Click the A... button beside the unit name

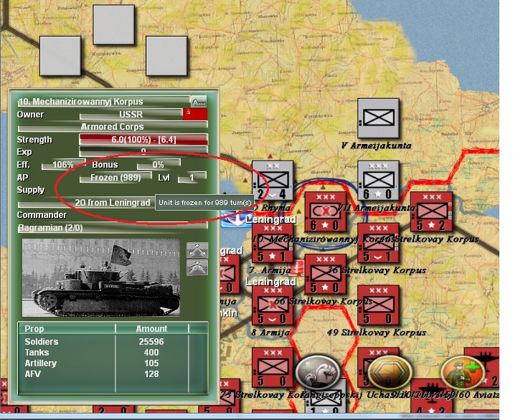click(199, 101)
